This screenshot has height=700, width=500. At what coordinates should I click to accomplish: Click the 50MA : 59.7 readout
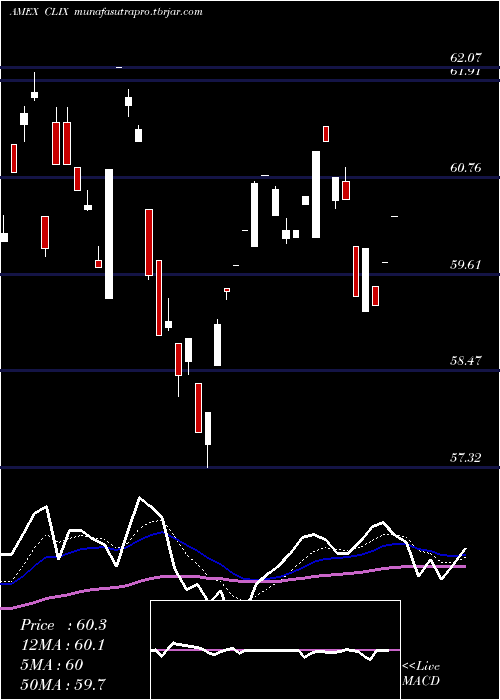coord(63,684)
